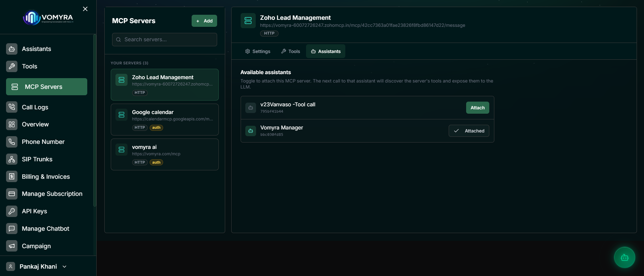Click the Tools wrench icon in sidebar

point(12,66)
